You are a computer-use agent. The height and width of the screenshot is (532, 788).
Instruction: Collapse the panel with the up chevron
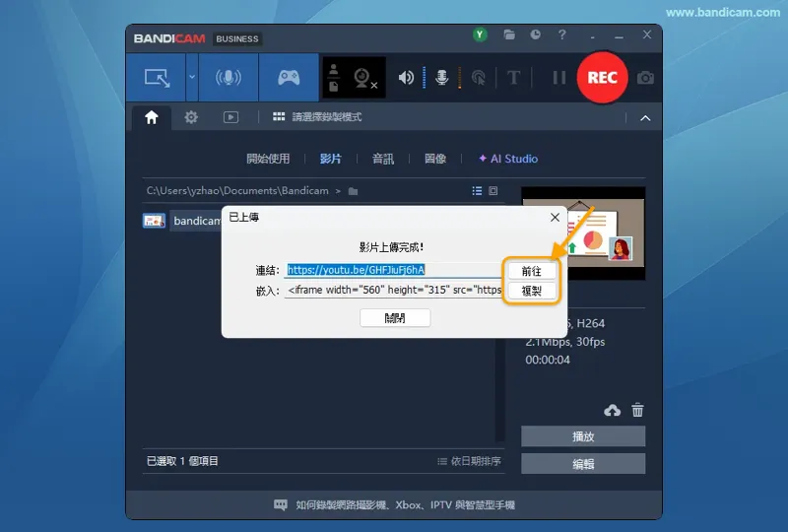pos(645,118)
